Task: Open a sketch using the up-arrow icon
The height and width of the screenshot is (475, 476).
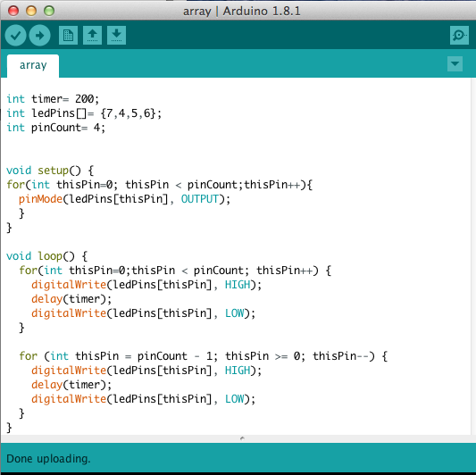Action: (92, 36)
